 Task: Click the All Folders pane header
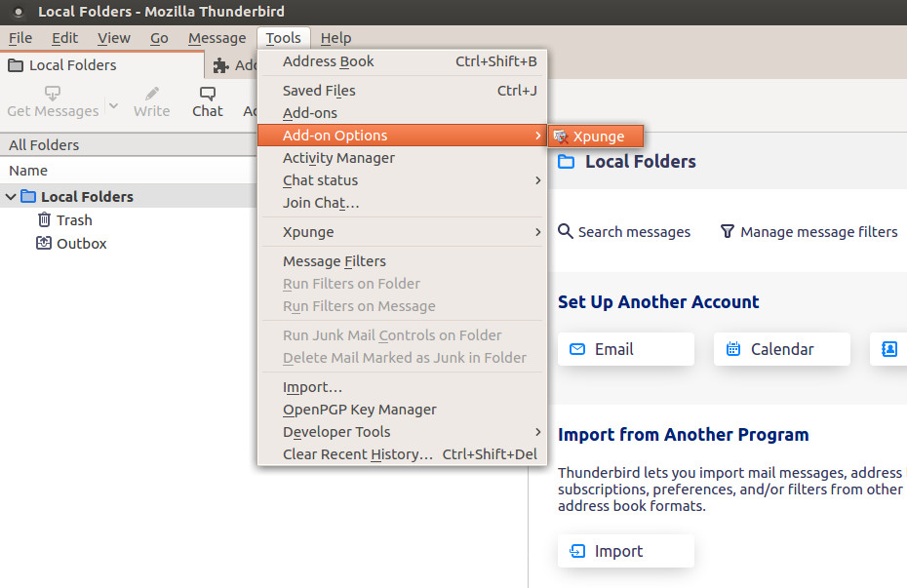coord(129,144)
